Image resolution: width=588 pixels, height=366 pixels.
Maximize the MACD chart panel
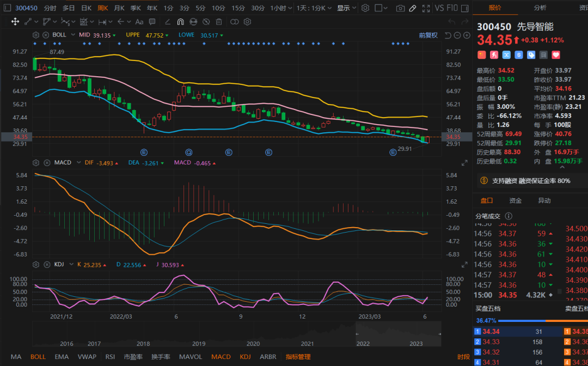tap(464, 163)
